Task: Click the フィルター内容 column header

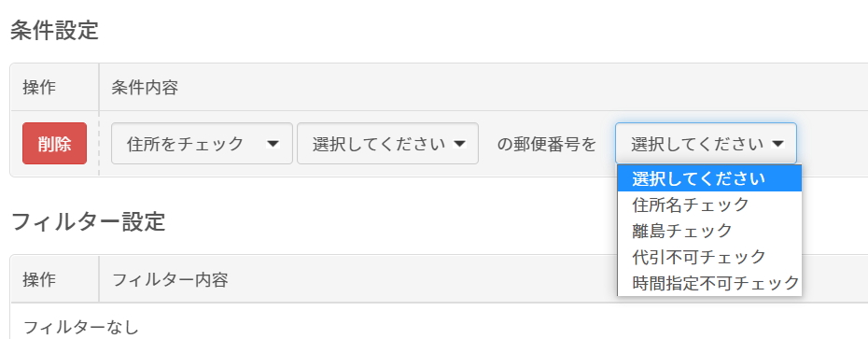Action: (x=170, y=280)
